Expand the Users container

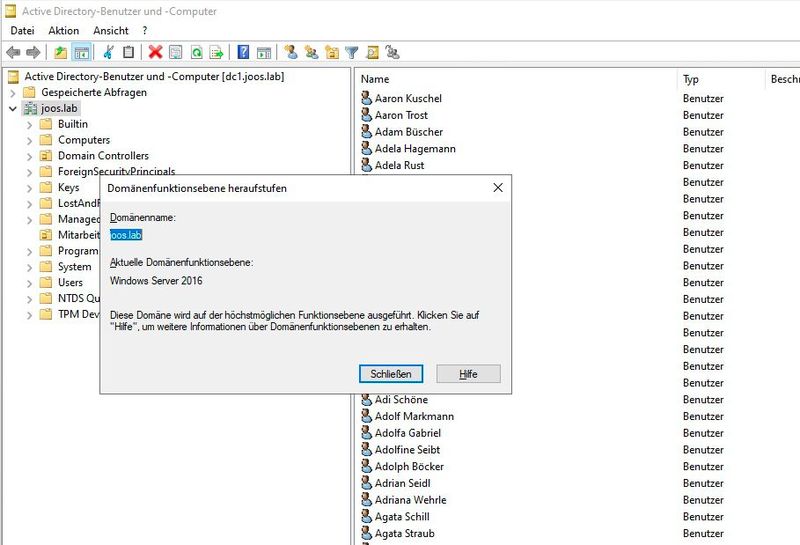coord(30,283)
